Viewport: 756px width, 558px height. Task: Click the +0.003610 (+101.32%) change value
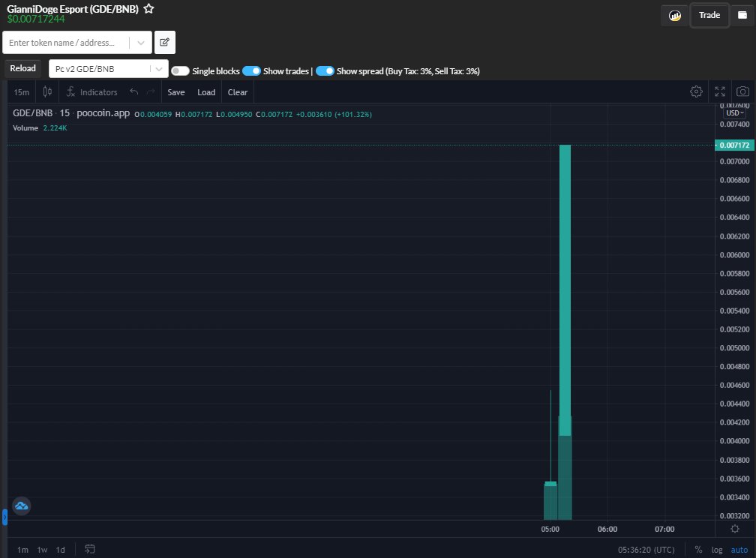coord(334,114)
